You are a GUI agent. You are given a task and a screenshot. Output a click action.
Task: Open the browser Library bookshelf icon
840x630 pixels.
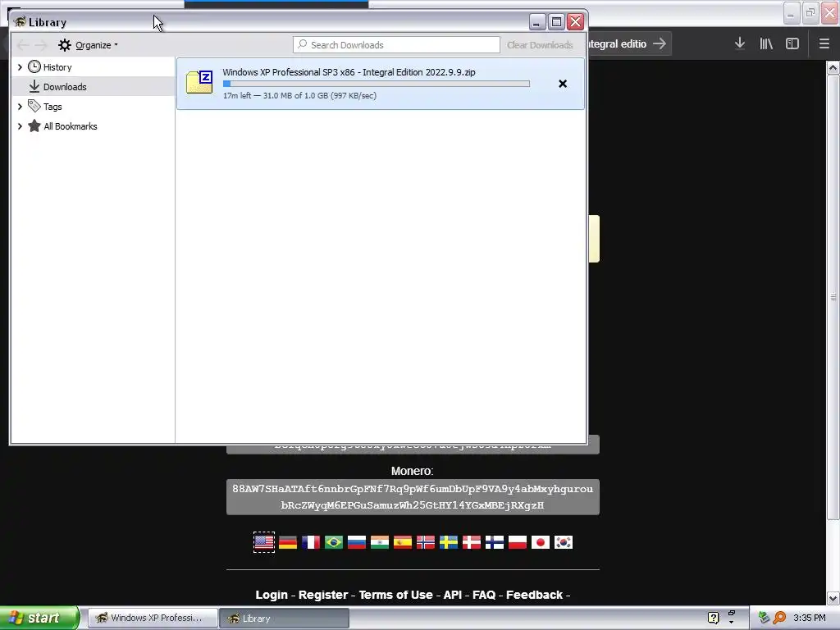pos(766,43)
